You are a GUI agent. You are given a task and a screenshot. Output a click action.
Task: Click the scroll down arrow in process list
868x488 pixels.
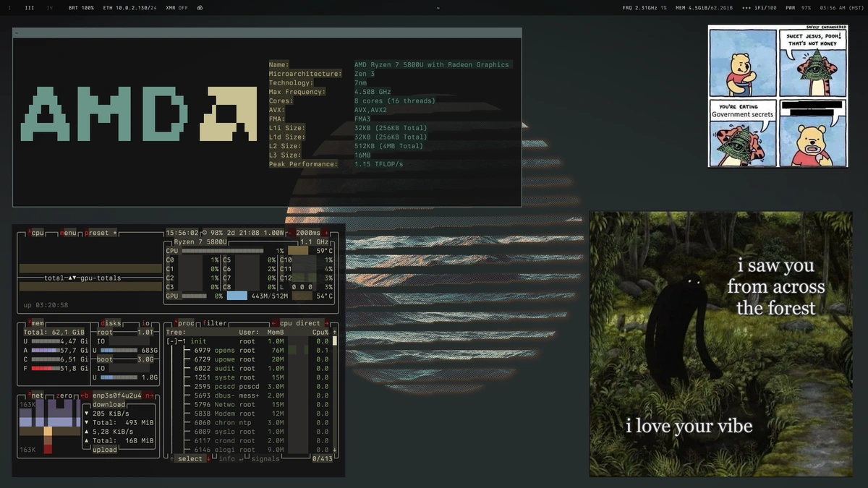[334, 450]
